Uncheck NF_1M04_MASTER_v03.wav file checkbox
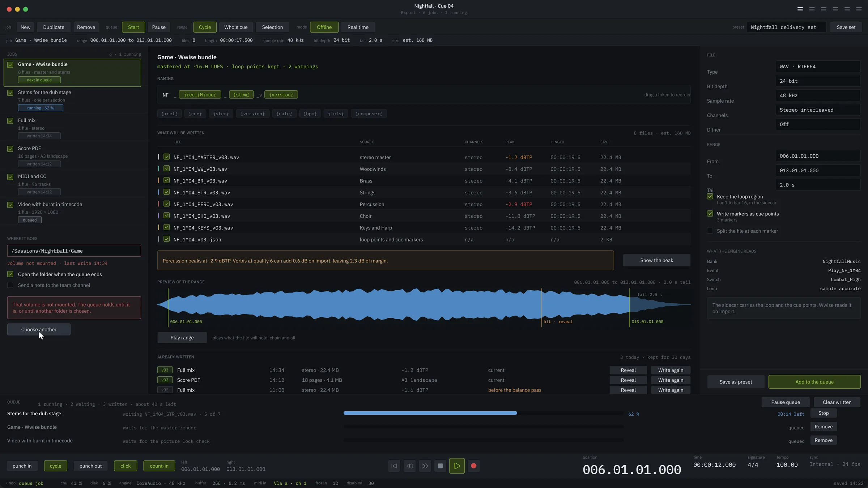This screenshot has width=868, height=488. (166, 157)
